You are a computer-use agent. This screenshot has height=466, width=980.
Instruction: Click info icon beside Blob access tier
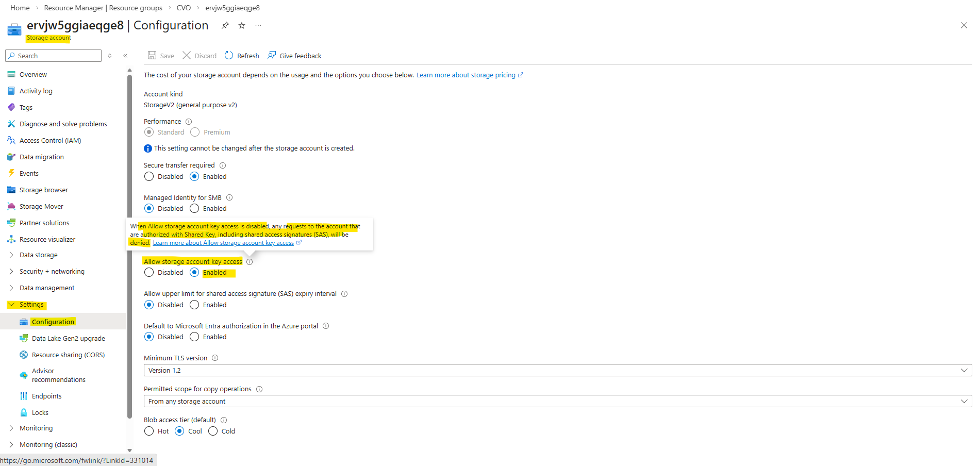click(x=224, y=420)
